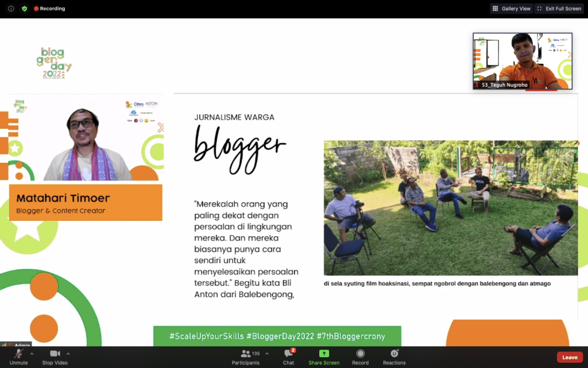Exit Full Screen mode

pyautogui.click(x=559, y=9)
